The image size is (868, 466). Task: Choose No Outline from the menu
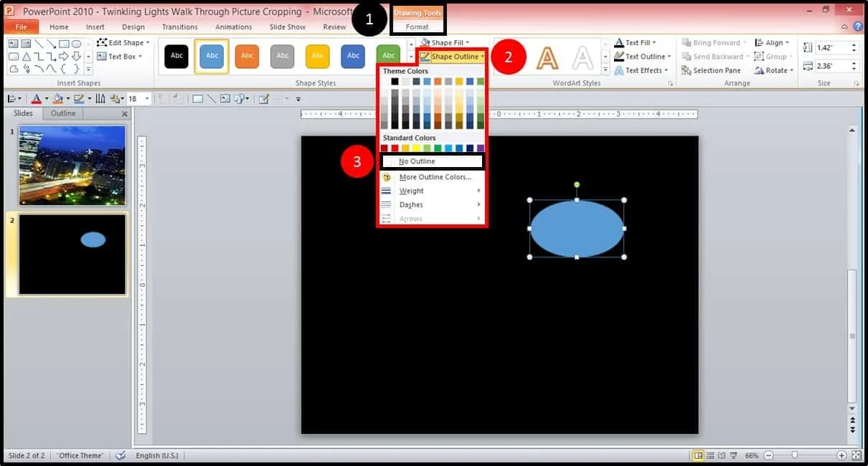coord(433,162)
